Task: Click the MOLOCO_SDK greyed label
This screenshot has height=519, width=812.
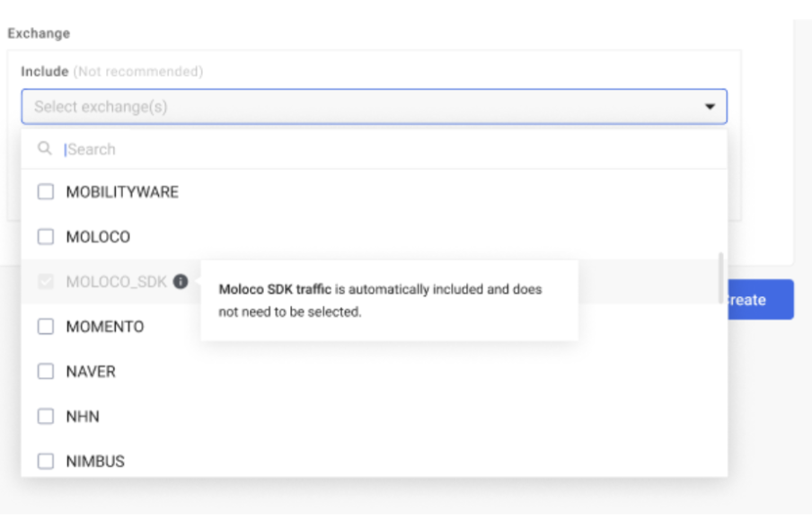Action: [x=117, y=281]
